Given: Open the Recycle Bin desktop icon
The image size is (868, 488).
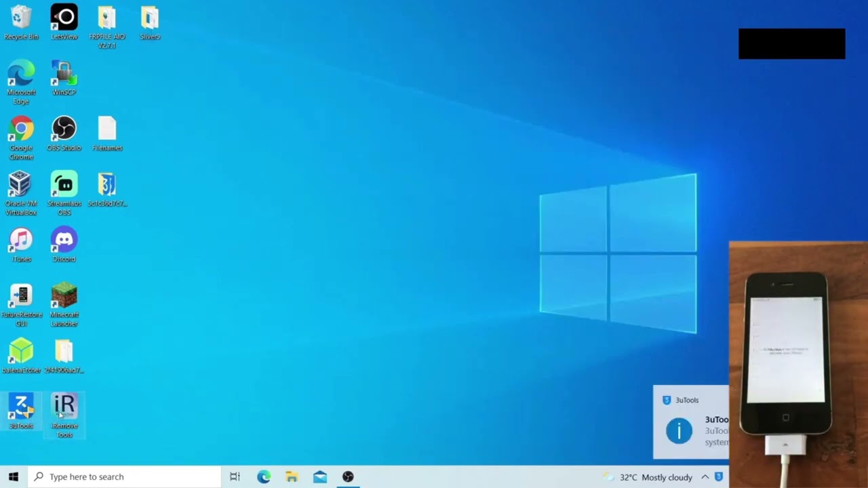Looking at the screenshot, I should (21, 22).
